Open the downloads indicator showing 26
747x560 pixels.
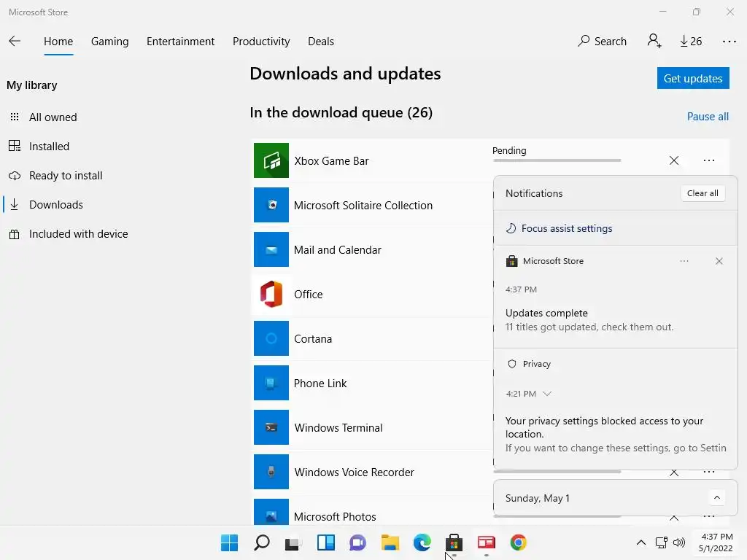coord(691,42)
